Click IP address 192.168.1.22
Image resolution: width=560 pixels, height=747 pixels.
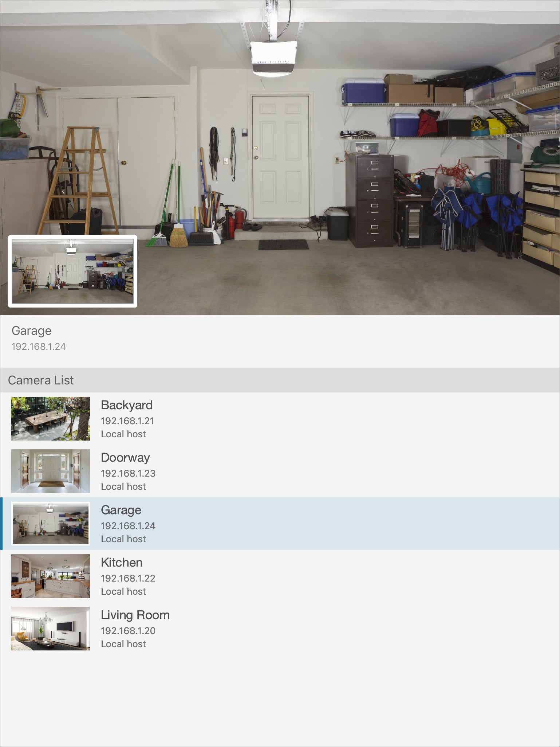tap(128, 578)
